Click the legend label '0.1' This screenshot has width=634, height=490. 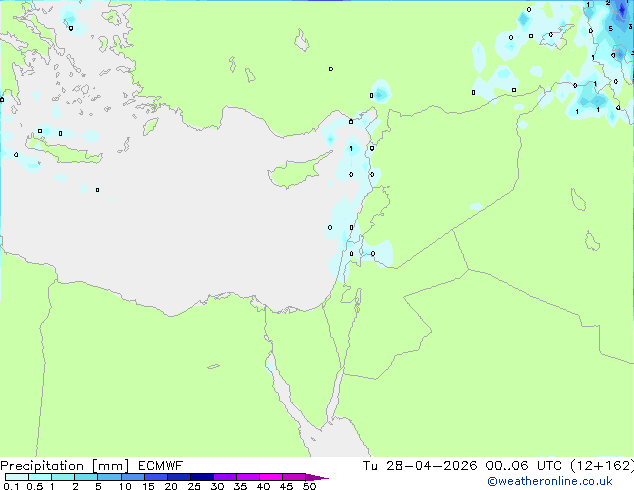click(11, 486)
